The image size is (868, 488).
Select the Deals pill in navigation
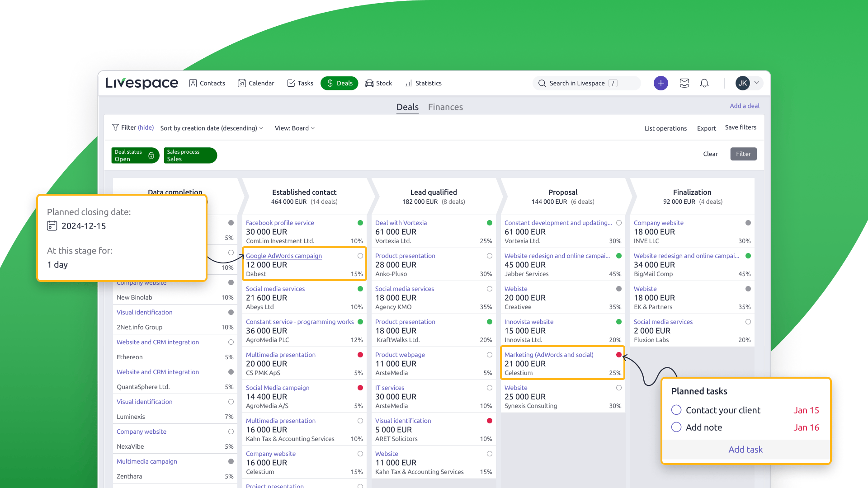pyautogui.click(x=340, y=83)
